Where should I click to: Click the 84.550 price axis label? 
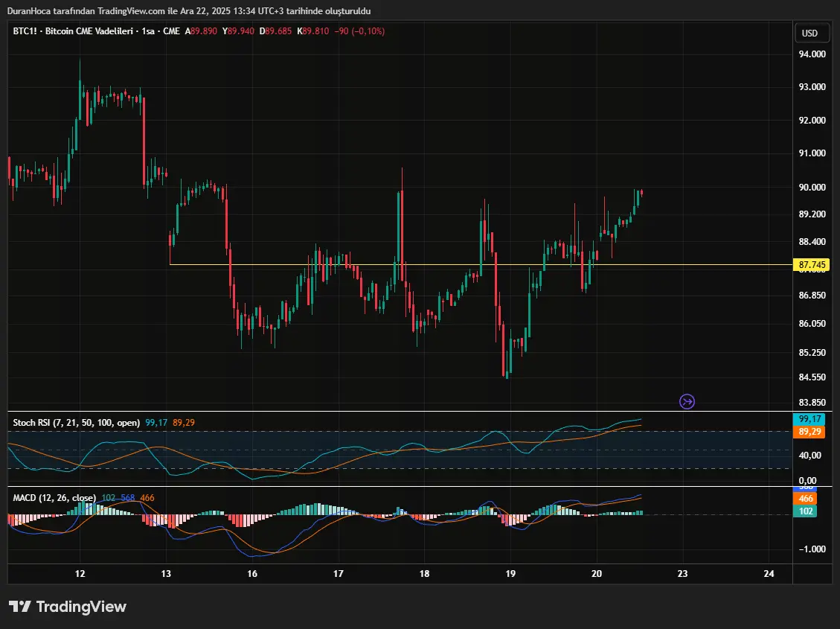click(x=812, y=377)
